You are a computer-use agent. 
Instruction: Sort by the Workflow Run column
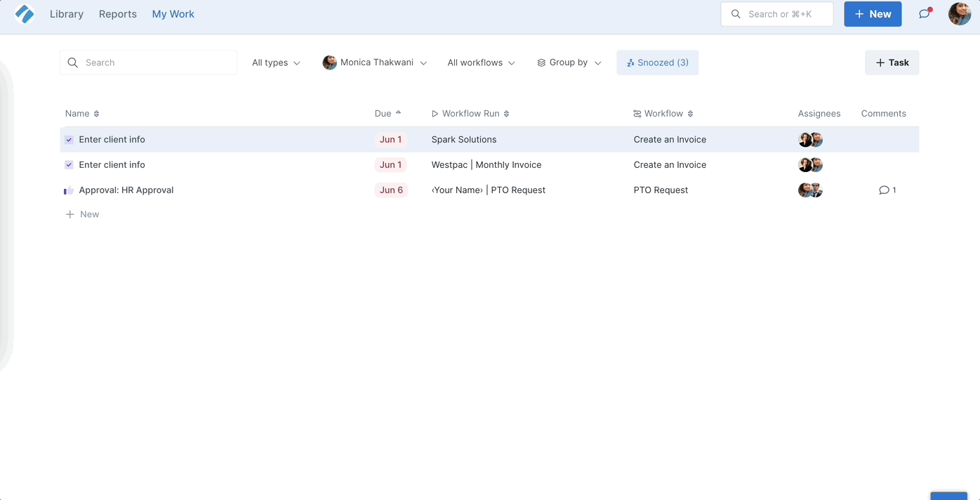(470, 114)
